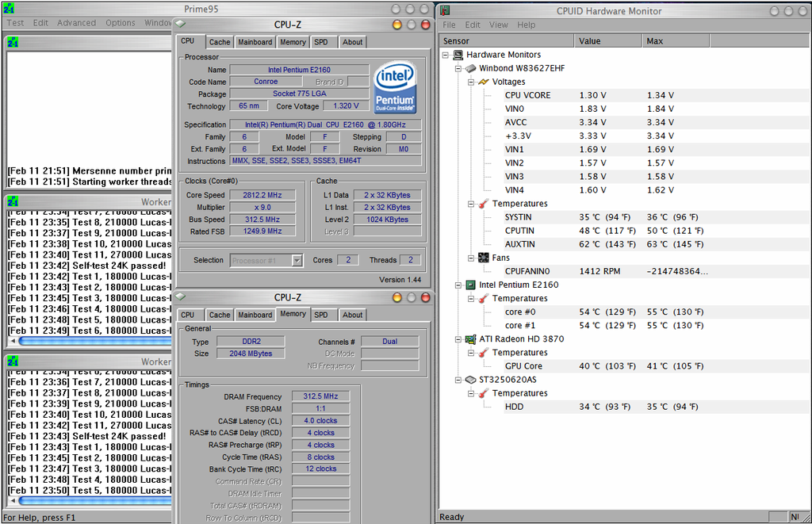Click the first Worker window icon in Prime95
The image size is (812, 524).
pos(13,201)
